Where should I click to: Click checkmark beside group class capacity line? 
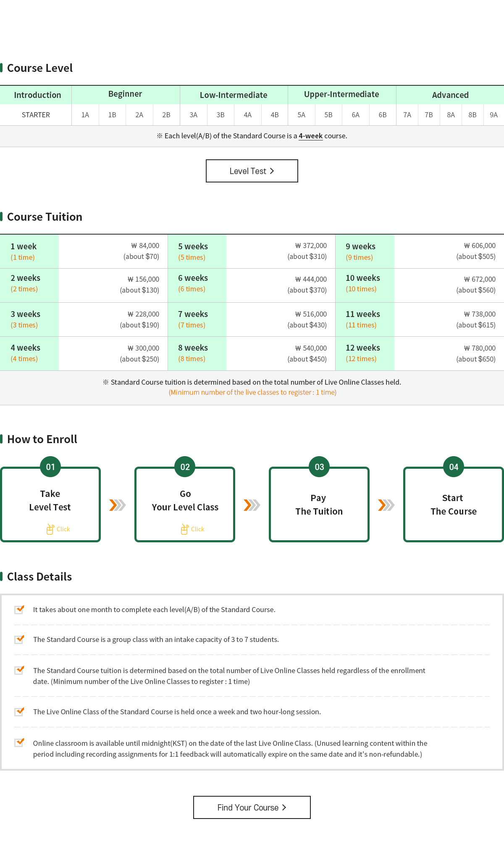[19, 639]
